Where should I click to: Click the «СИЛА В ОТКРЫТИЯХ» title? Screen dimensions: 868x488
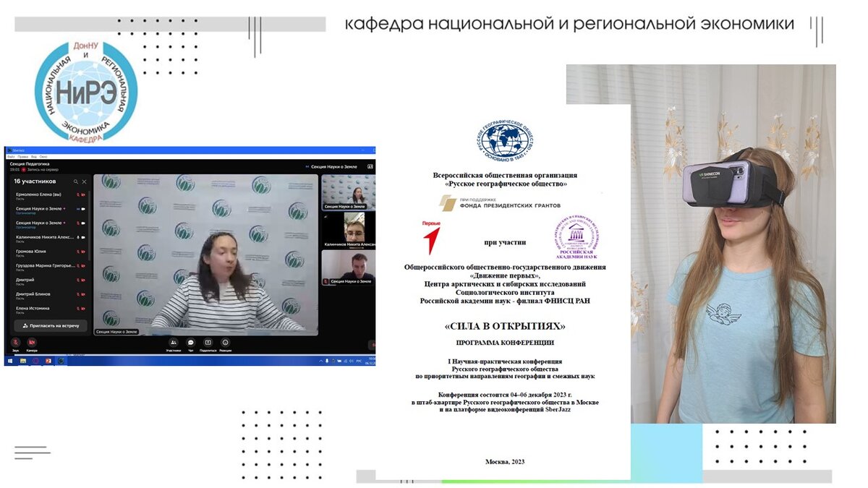[505, 326]
